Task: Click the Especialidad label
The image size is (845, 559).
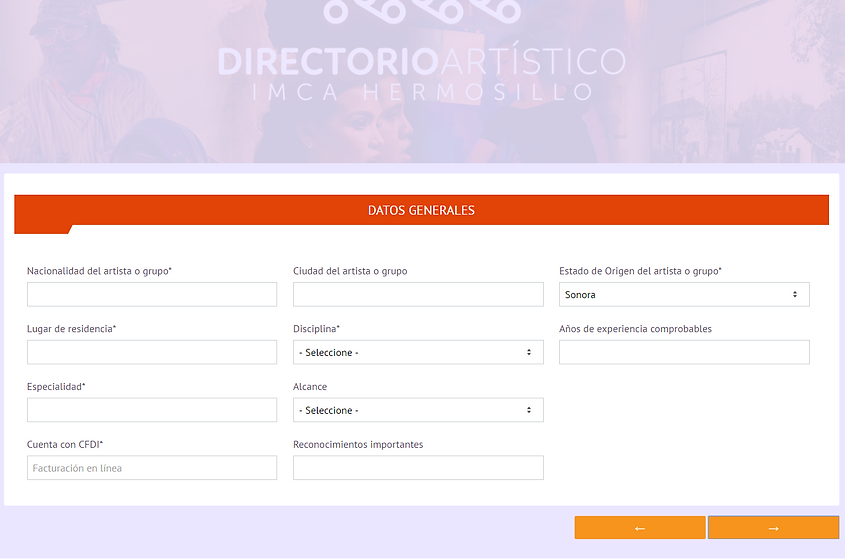Action: 56,387
